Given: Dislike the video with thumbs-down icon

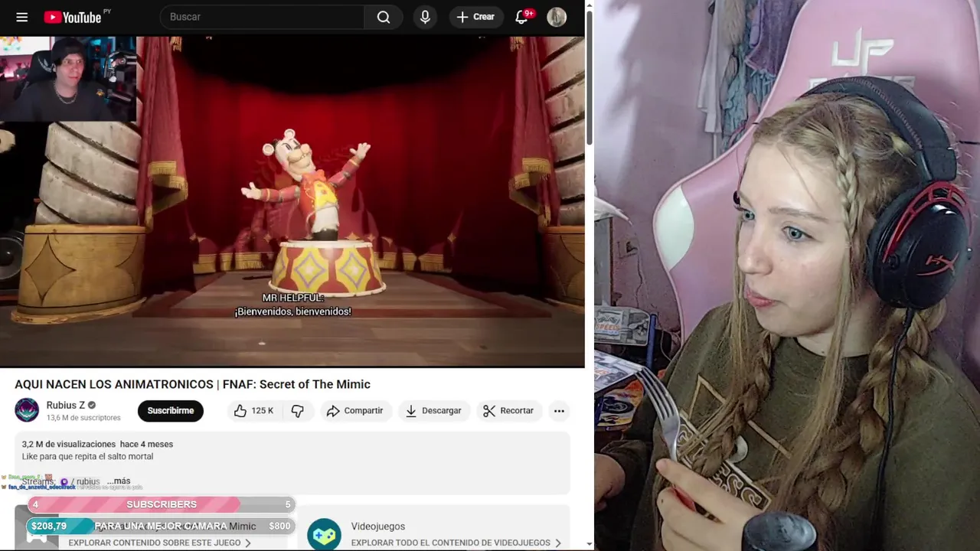Looking at the screenshot, I should [297, 411].
